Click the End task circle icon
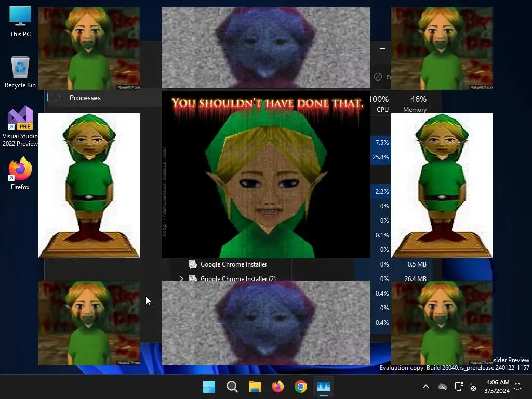Viewport: 532px width, 399px height. (x=378, y=77)
